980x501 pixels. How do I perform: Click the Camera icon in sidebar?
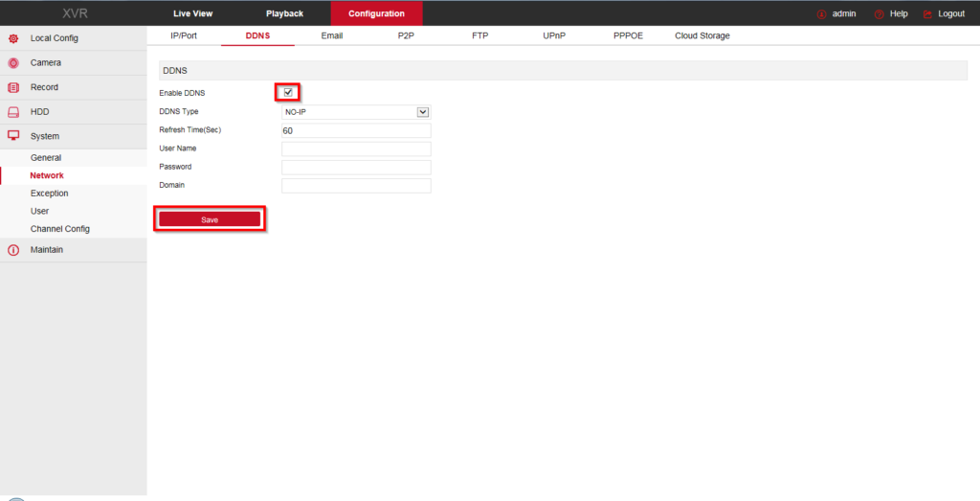[x=13, y=63]
